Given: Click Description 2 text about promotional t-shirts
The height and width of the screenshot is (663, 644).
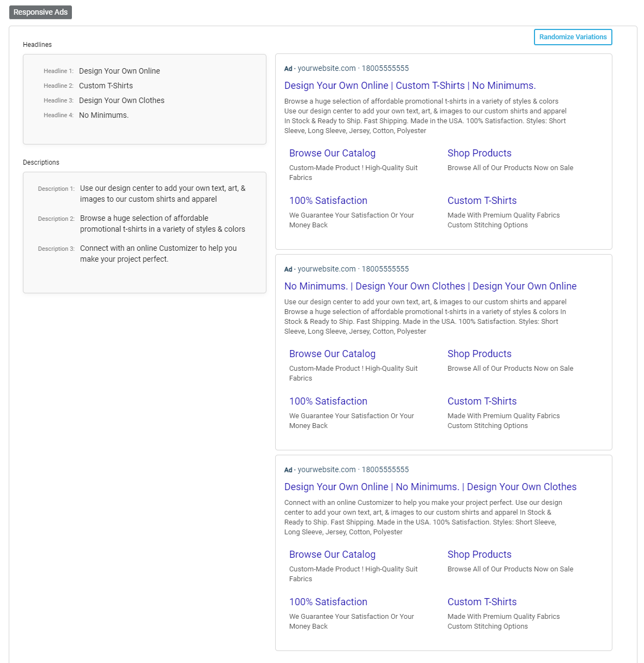Looking at the screenshot, I should click(162, 224).
